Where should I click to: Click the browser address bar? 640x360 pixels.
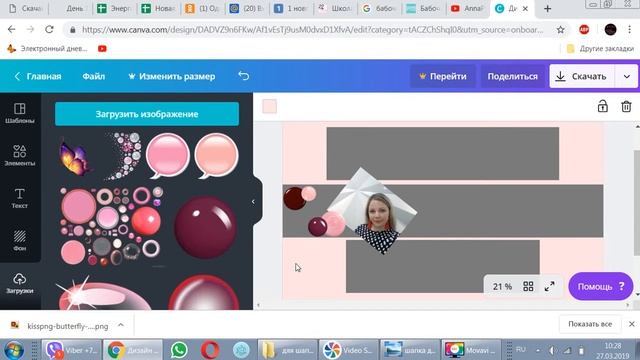[312, 29]
